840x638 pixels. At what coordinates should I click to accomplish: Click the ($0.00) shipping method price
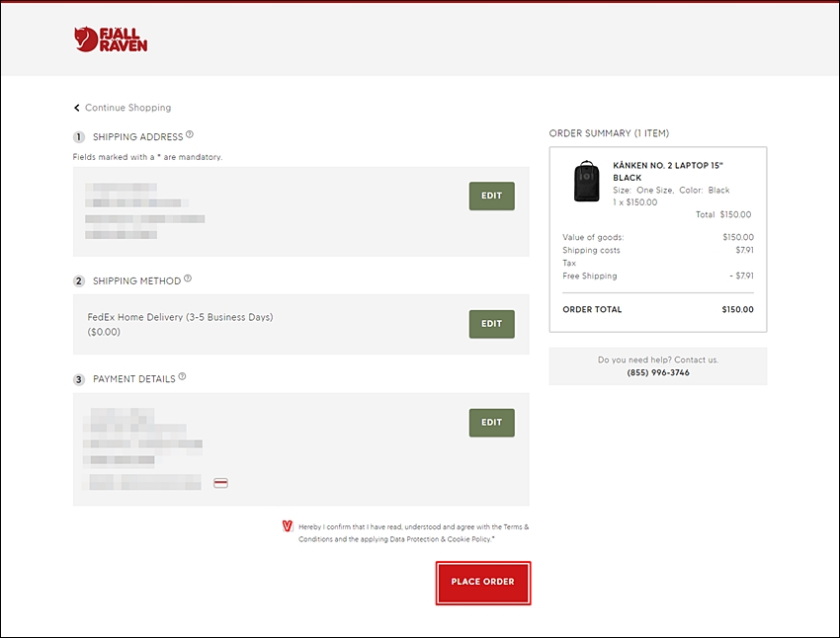[104, 332]
